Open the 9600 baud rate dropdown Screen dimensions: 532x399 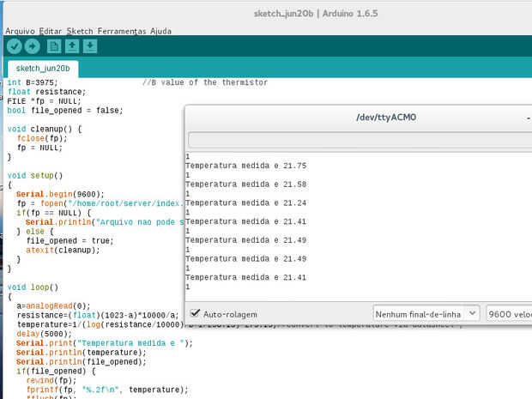[509, 314]
